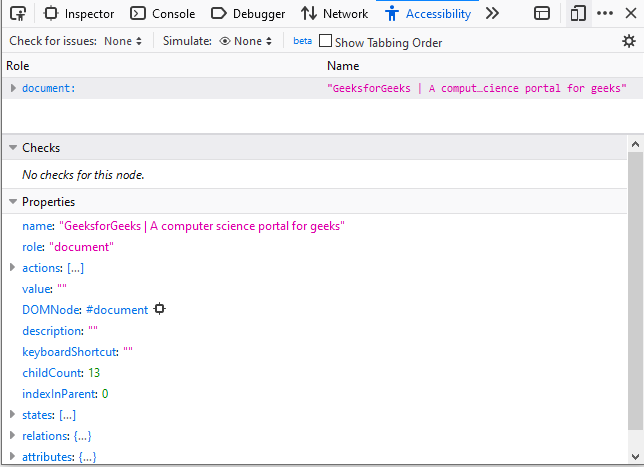
Task: Open accessibility settings gear
Action: tap(629, 41)
